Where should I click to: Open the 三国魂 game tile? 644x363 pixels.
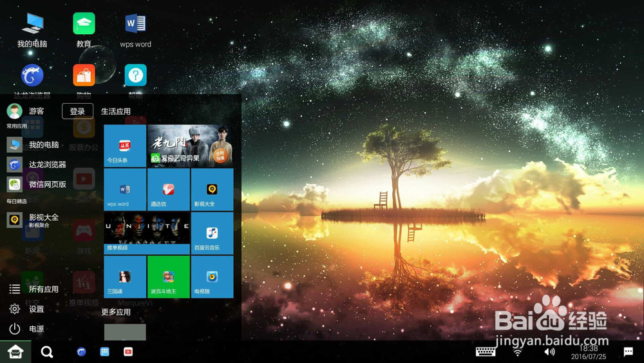pos(125,277)
